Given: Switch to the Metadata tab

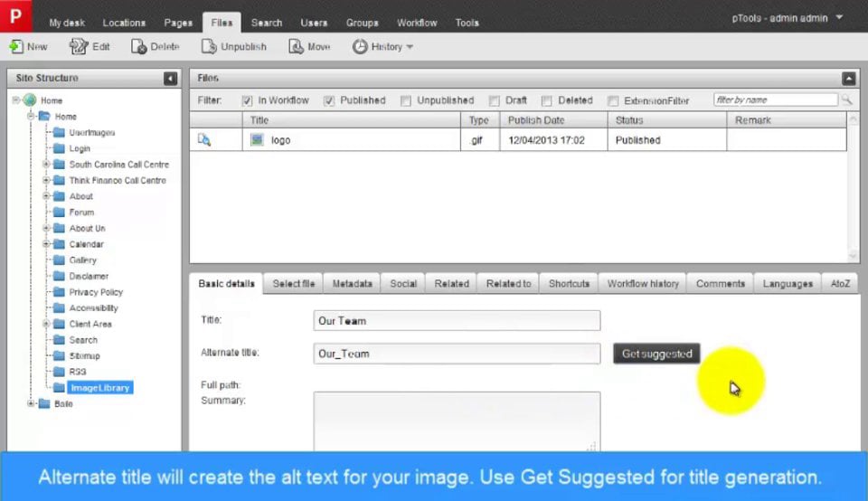Looking at the screenshot, I should click(352, 283).
